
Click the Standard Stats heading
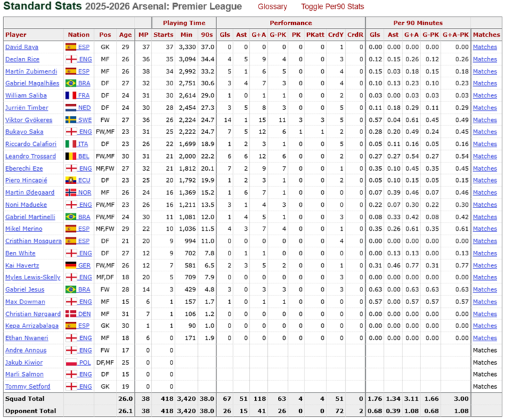[43, 6]
